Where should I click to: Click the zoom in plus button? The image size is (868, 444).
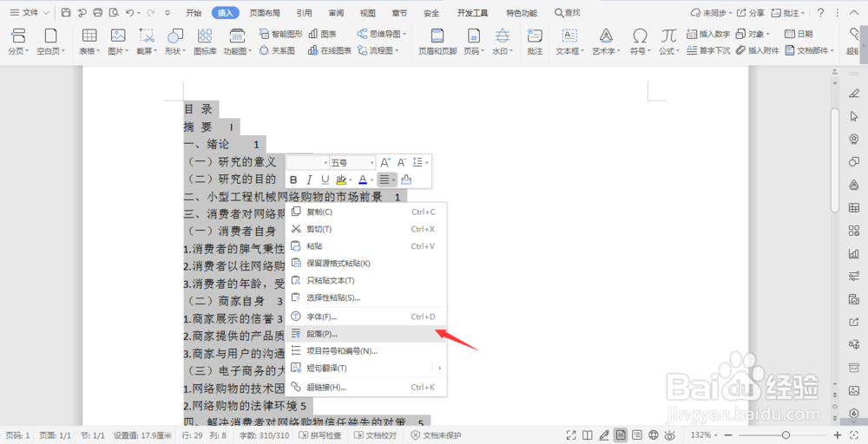[x=838, y=435]
